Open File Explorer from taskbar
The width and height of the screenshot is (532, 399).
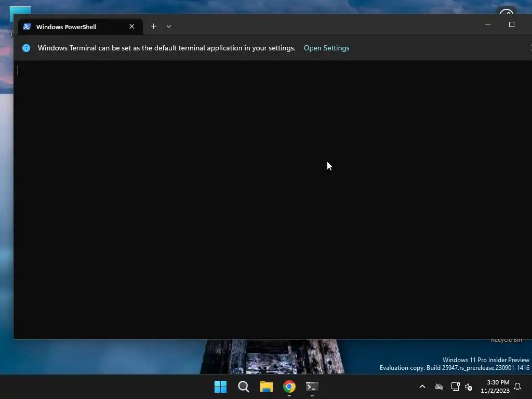(x=267, y=387)
